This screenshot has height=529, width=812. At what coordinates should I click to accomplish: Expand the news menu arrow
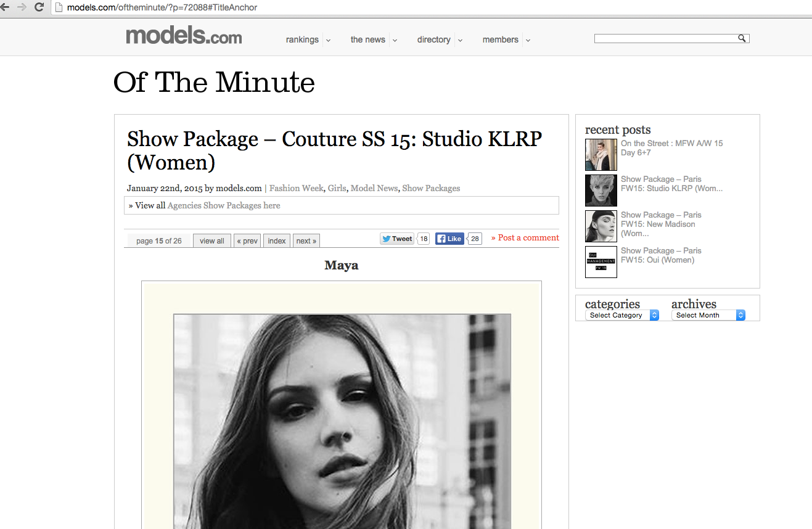pos(395,40)
